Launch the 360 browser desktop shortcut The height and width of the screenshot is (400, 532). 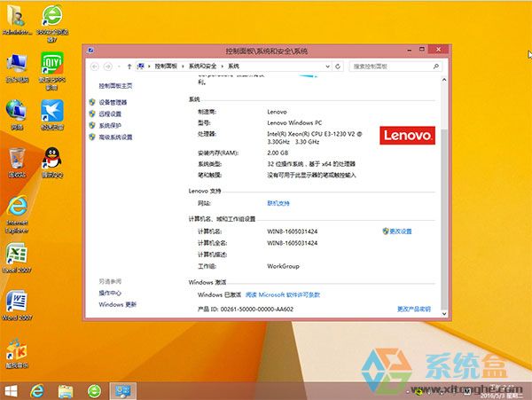point(52,23)
